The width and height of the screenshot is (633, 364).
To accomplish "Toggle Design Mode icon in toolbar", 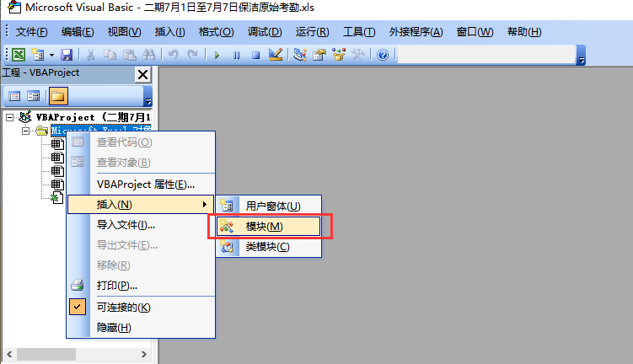I will 276,55.
